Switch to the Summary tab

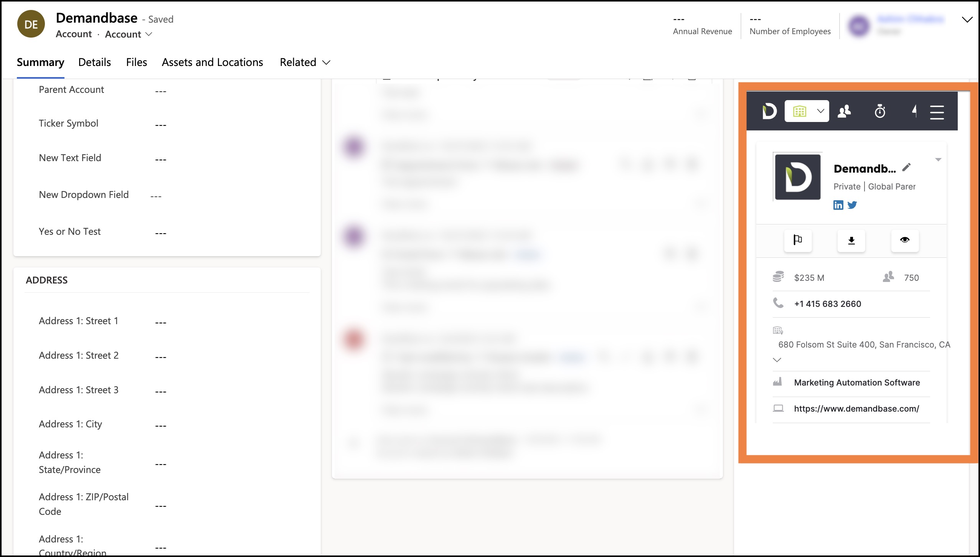[x=40, y=63]
